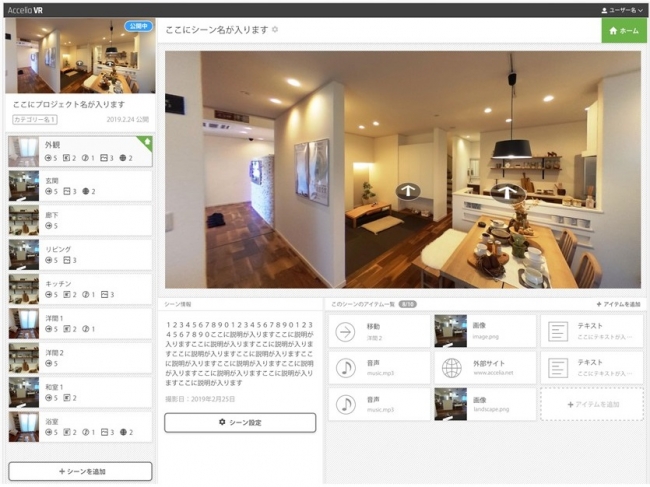The height and width of the screenshot is (487, 650).
Task: Click the シーンを追加 button
Action: [x=80, y=472]
